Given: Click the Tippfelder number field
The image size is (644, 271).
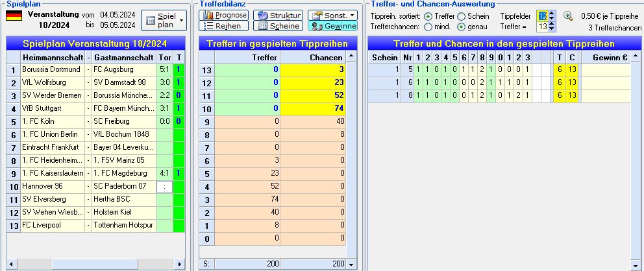Looking at the screenshot, I should click(x=542, y=16).
